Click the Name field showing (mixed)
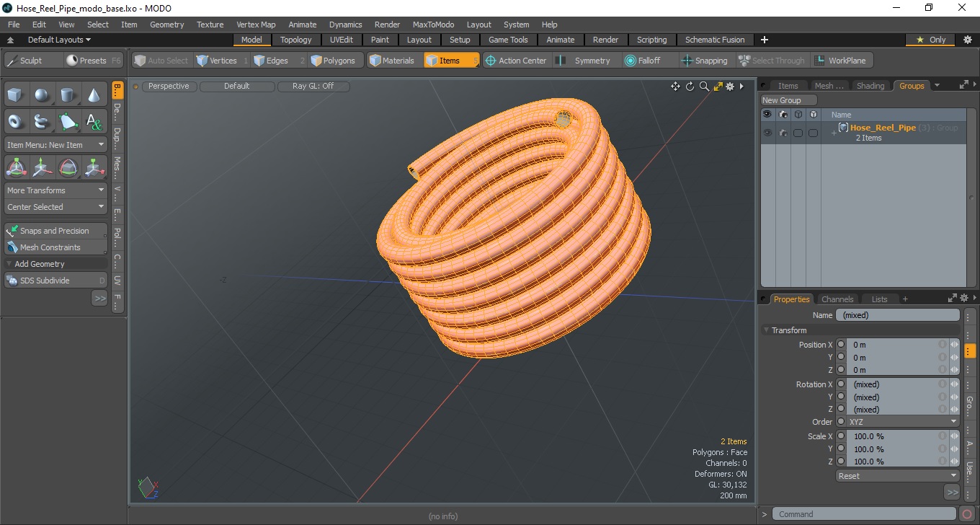The height and width of the screenshot is (525, 980). point(897,315)
